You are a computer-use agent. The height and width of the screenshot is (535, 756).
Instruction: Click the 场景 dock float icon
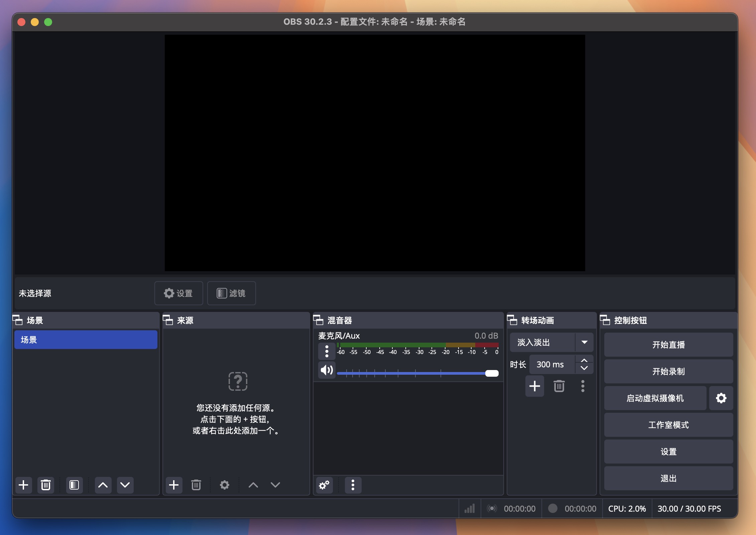[x=18, y=320]
